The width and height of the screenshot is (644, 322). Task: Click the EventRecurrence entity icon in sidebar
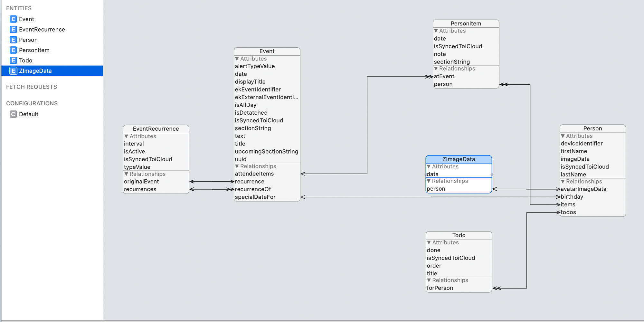tap(13, 30)
